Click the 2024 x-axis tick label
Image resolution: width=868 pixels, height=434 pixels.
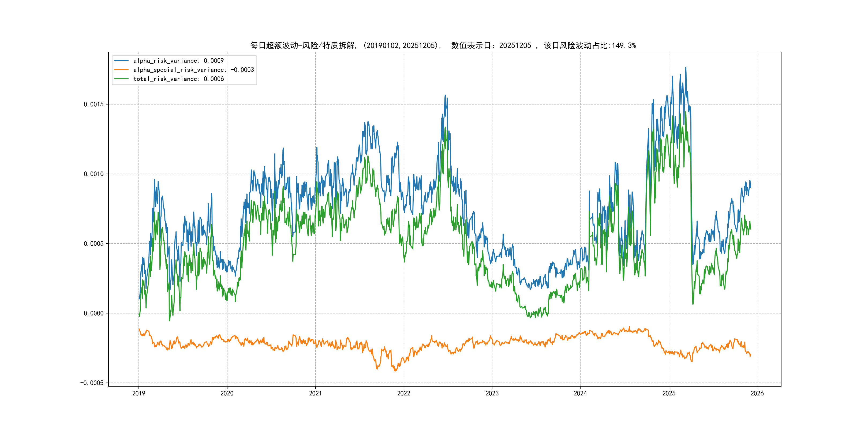580,393
